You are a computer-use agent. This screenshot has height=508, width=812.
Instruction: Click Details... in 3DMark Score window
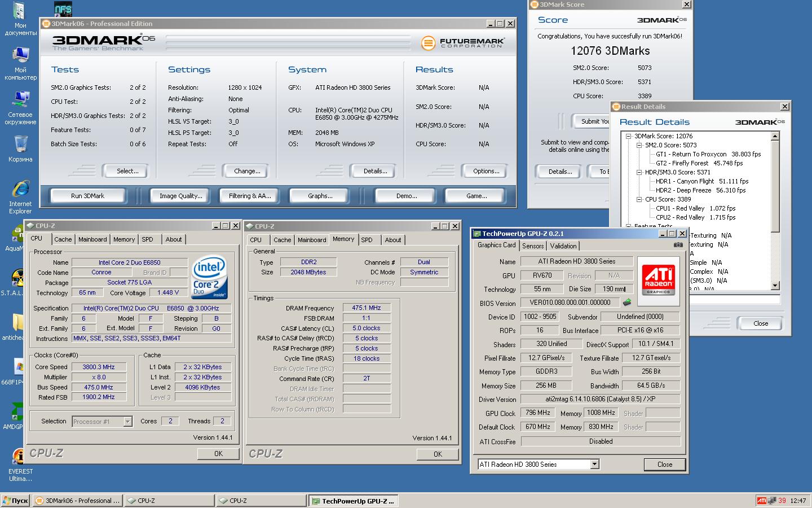coord(560,172)
